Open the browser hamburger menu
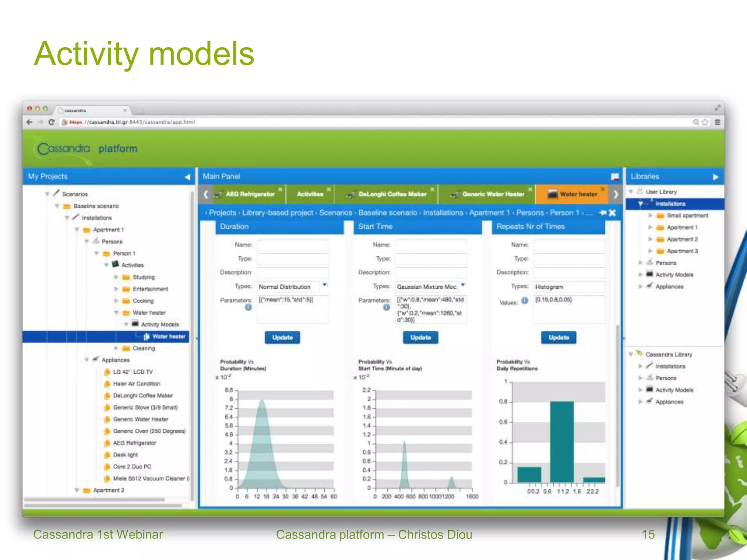 [x=717, y=122]
